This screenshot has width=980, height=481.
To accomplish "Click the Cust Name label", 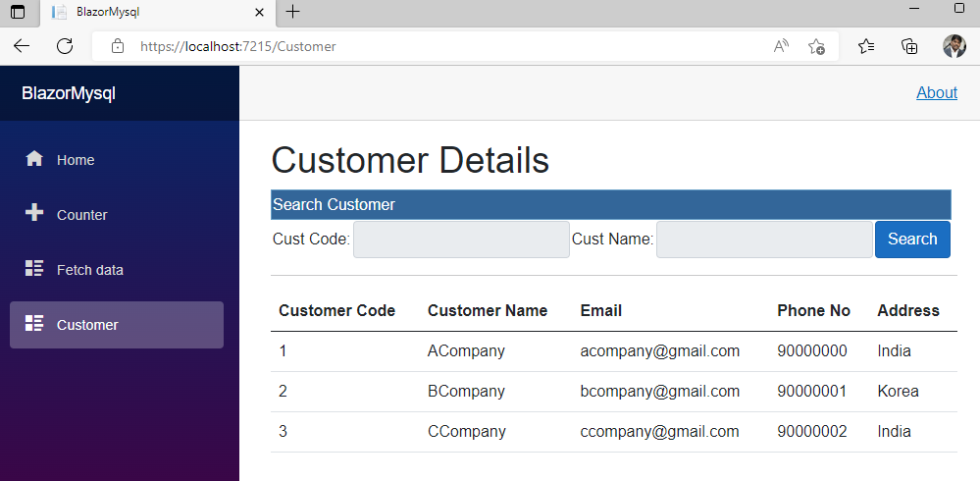I will click(x=612, y=239).
